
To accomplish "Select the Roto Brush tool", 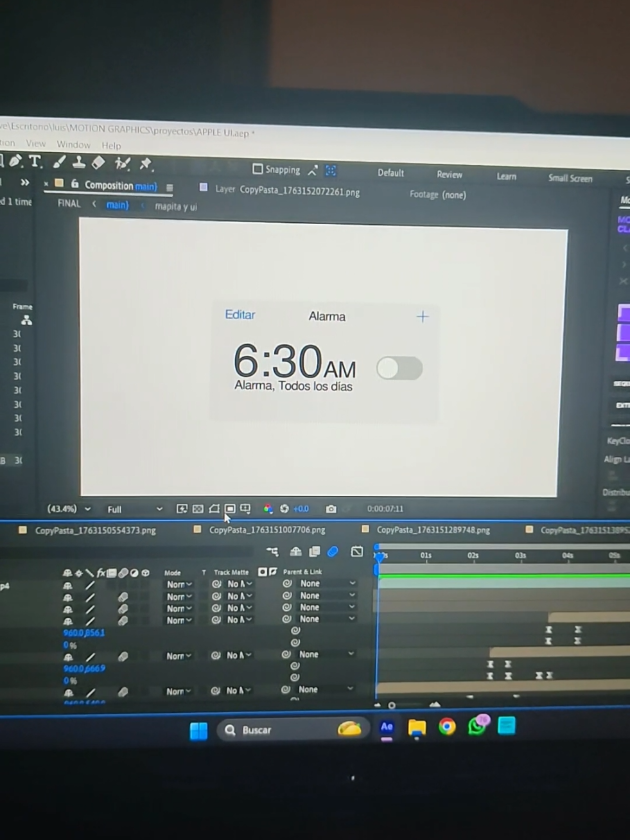I will pyautogui.click(x=122, y=162).
